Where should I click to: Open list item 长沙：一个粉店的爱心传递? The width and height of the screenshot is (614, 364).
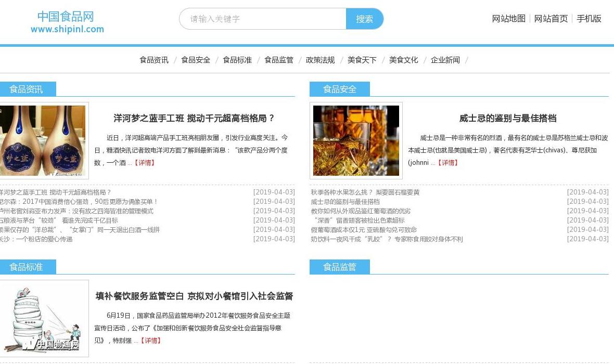click(36, 239)
